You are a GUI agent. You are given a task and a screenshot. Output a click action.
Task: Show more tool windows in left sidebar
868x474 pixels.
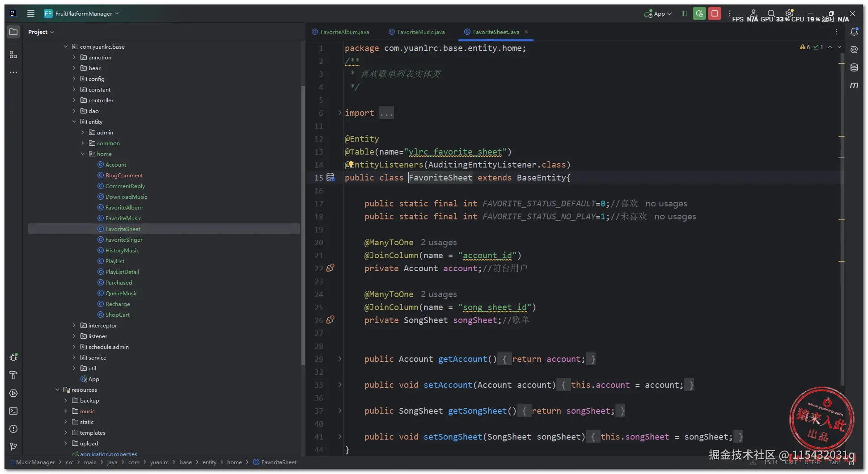point(13,72)
